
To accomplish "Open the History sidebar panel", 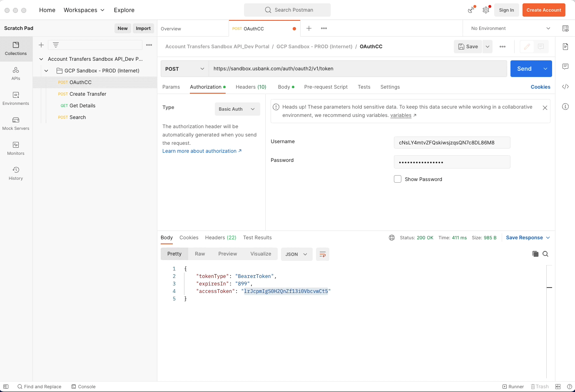I will 16,174.
